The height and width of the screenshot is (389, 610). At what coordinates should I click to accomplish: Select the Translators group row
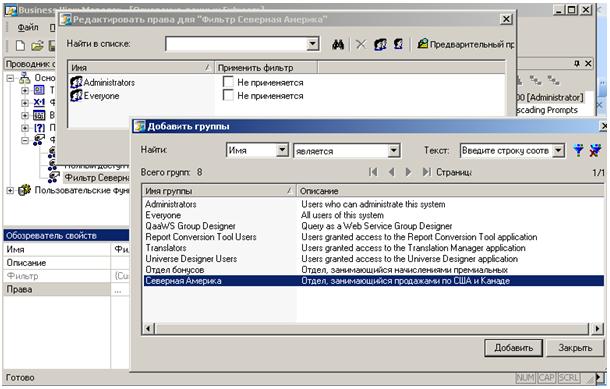coord(373,248)
